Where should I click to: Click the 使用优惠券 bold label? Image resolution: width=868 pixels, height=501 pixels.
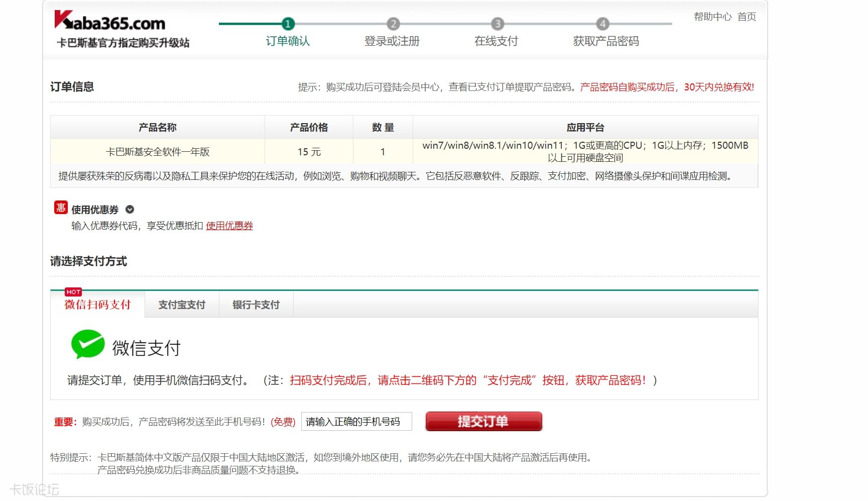point(95,210)
